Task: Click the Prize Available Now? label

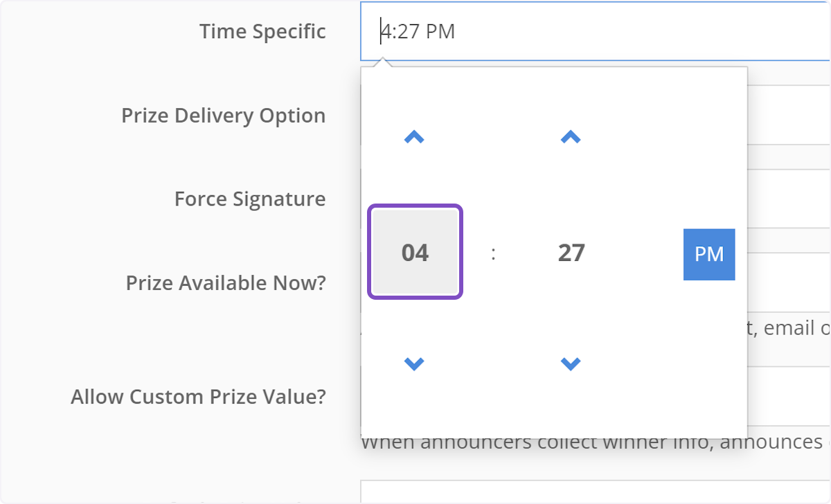Action: pyautogui.click(x=224, y=282)
